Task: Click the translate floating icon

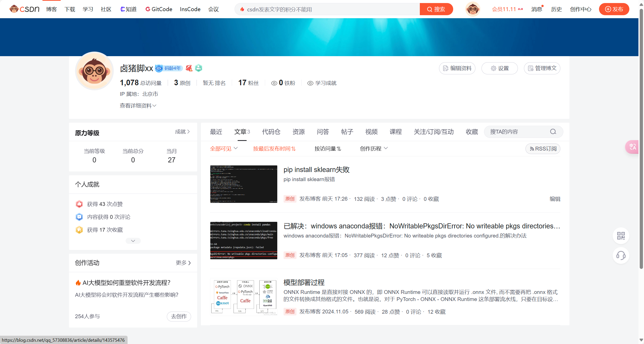Action: tap(633, 147)
